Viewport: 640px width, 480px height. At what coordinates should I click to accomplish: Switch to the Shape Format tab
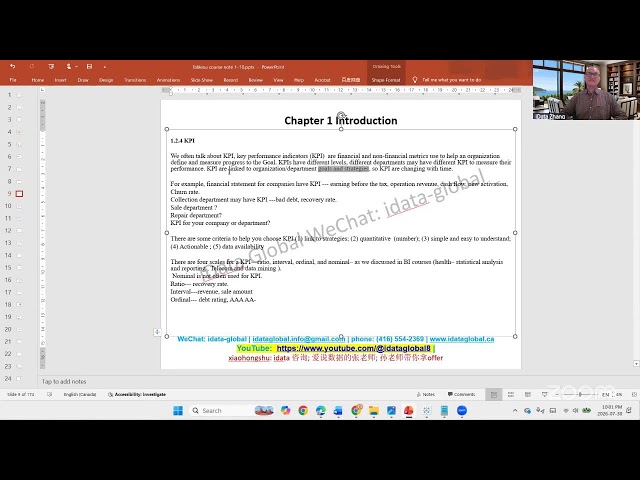[x=386, y=80]
